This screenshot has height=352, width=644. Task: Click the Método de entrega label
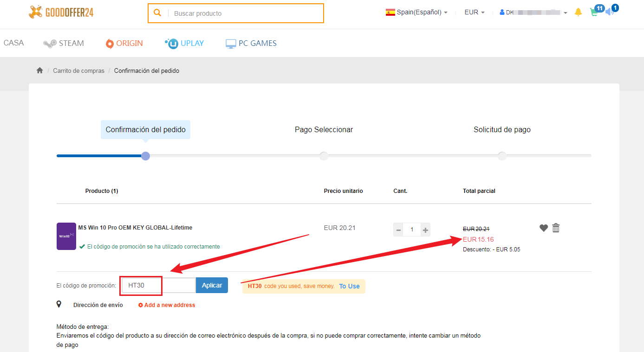pos(83,327)
